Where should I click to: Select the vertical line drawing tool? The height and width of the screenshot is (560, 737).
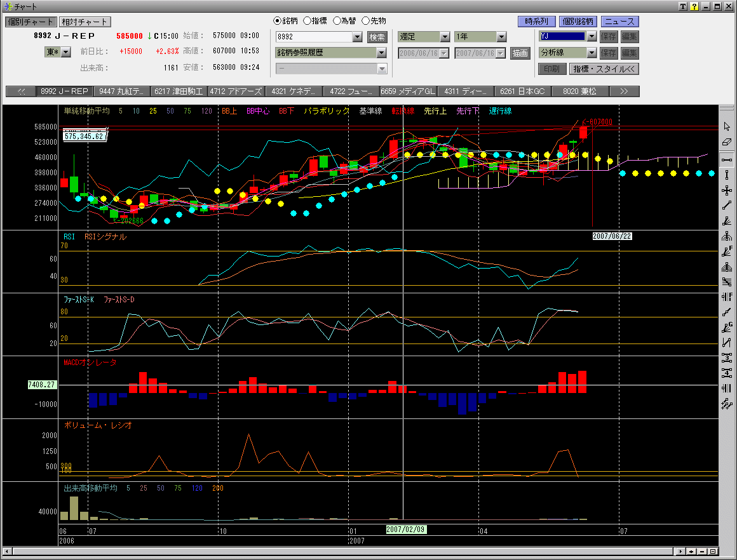727,174
